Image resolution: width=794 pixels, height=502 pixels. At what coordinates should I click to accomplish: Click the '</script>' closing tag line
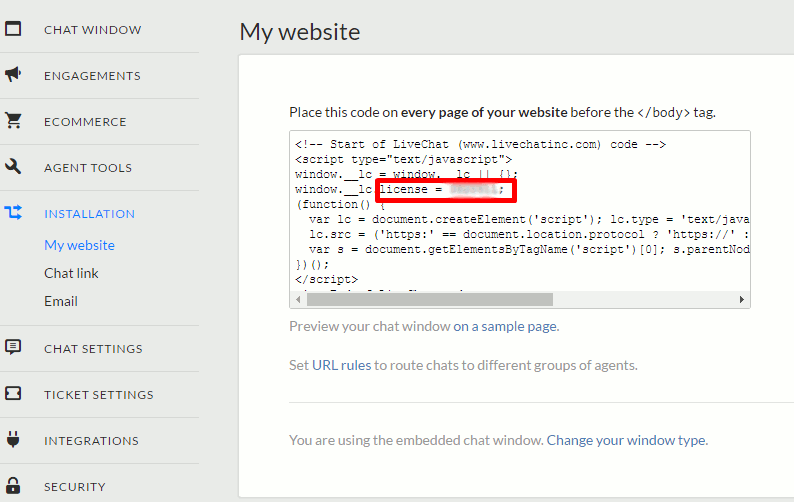pos(327,280)
